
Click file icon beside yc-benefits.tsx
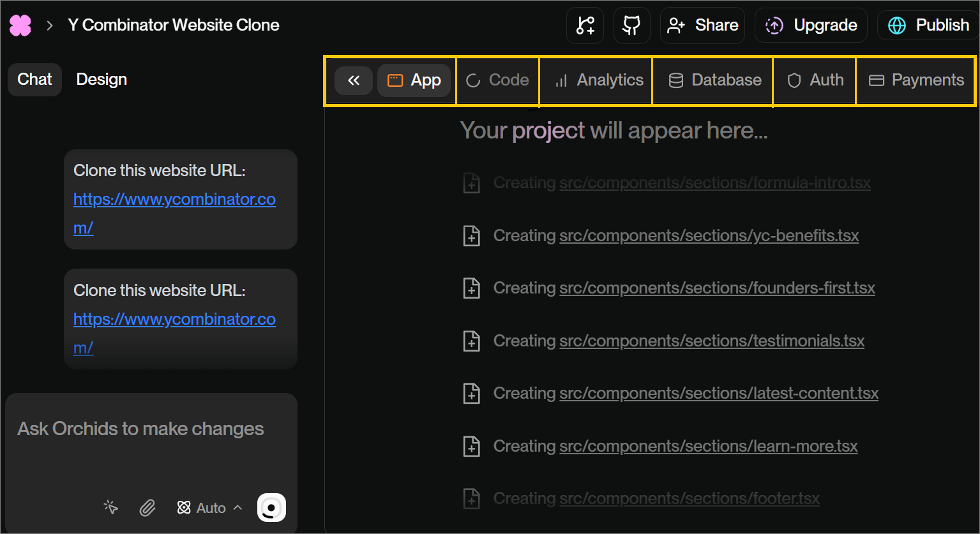point(471,236)
